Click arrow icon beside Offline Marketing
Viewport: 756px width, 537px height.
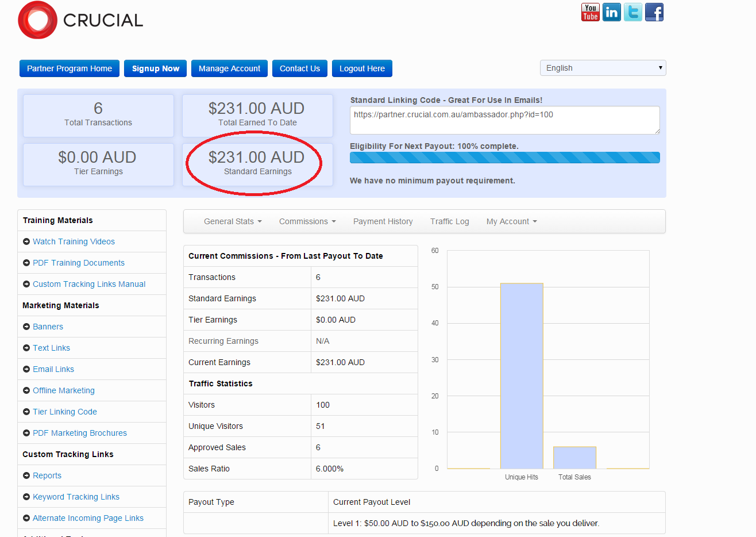tap(26, 390)
